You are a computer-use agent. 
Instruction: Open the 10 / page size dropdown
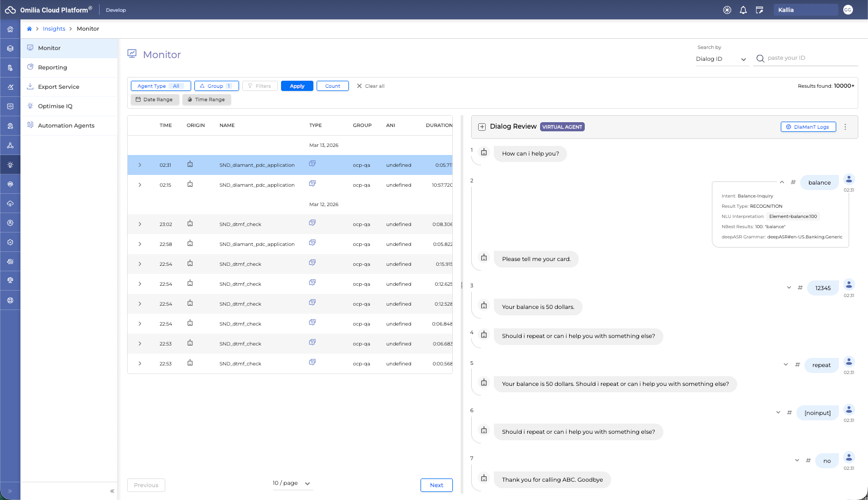pyautogui.click(x=291, y=483)
